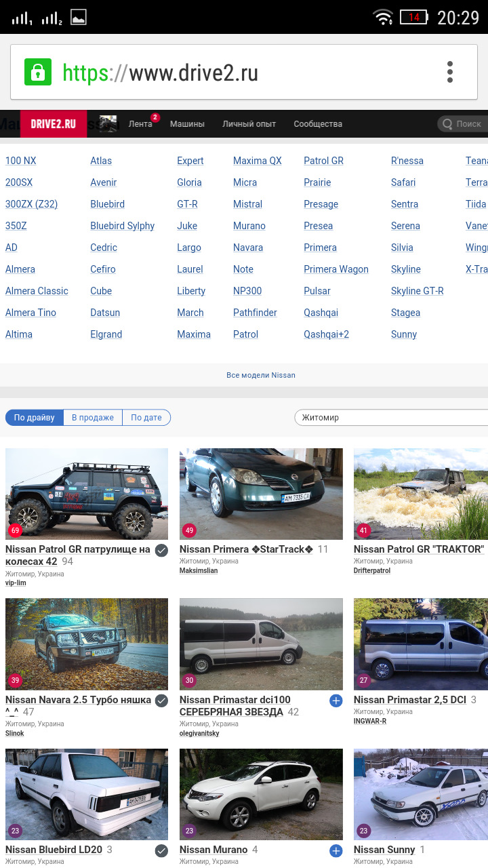Screen dimensions: 488x868
Task: Open the browser three-dot menu
Action: (450, 72)
